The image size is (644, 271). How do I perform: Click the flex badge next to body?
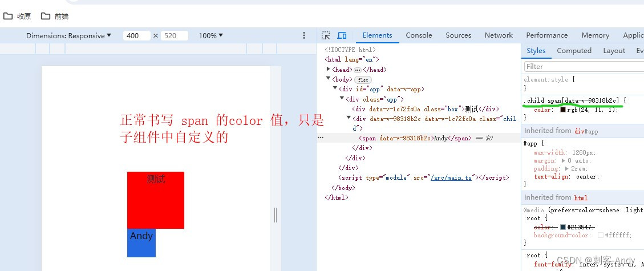(363, 80)
